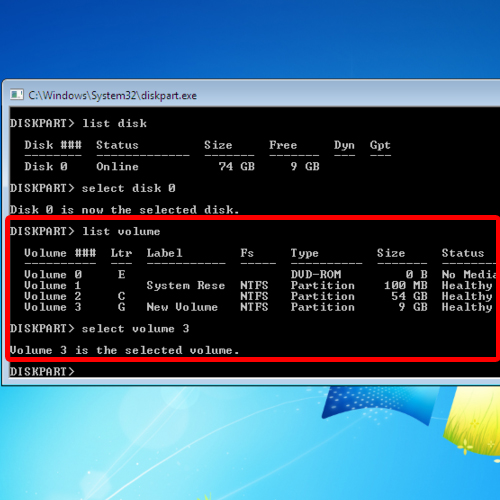Click the 'list disk' command line
This screenshot has height=500, width=500.
[x=78, y=123]
